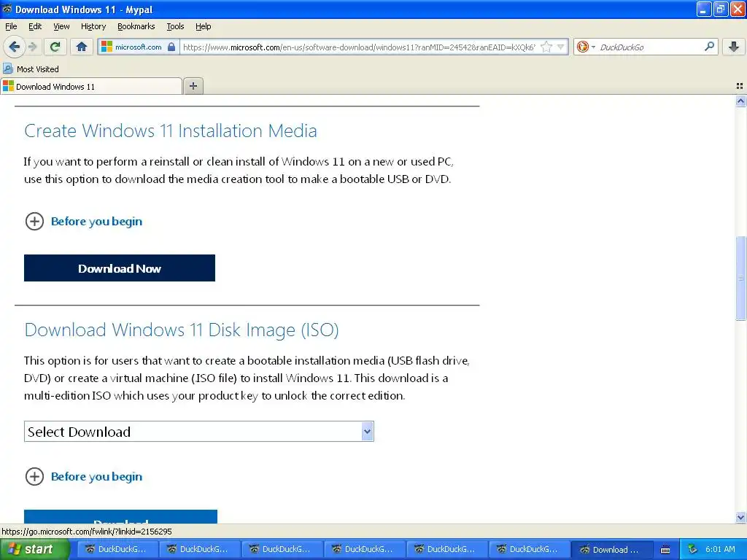This screenshot has height=560, width=747.
Task: Click into the URL address field
Action: pos(360,47)
